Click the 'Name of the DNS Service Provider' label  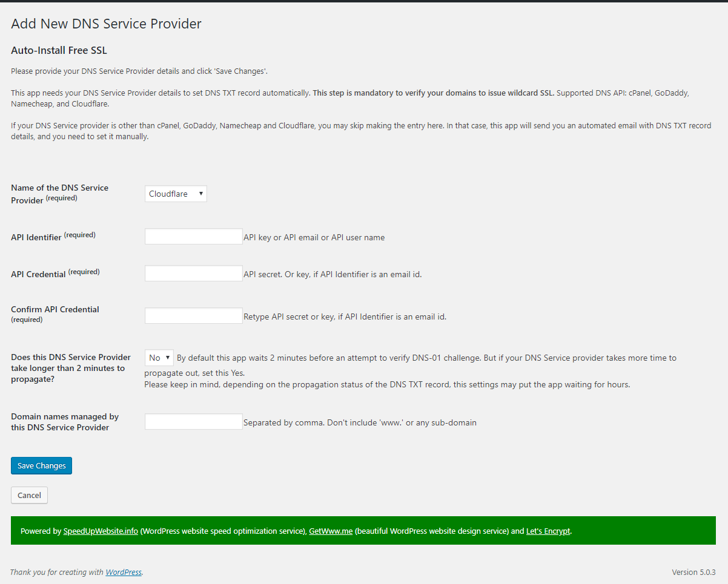[x=59, y=188]
